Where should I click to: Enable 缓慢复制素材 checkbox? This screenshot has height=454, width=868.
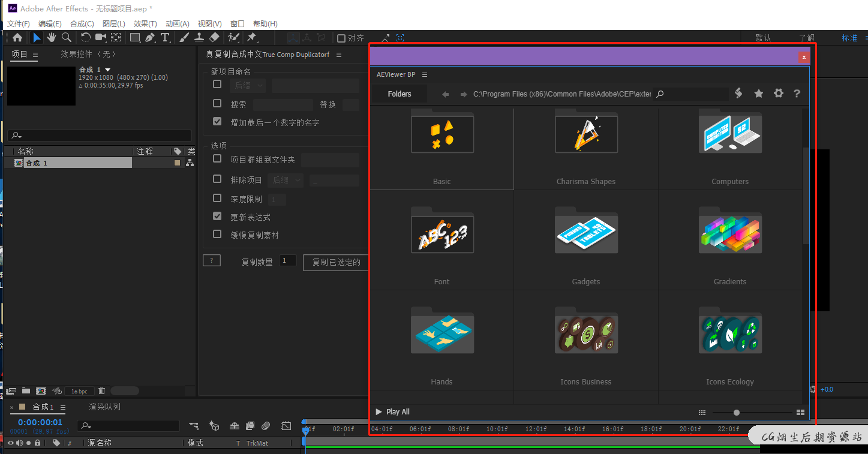[217, 234]
